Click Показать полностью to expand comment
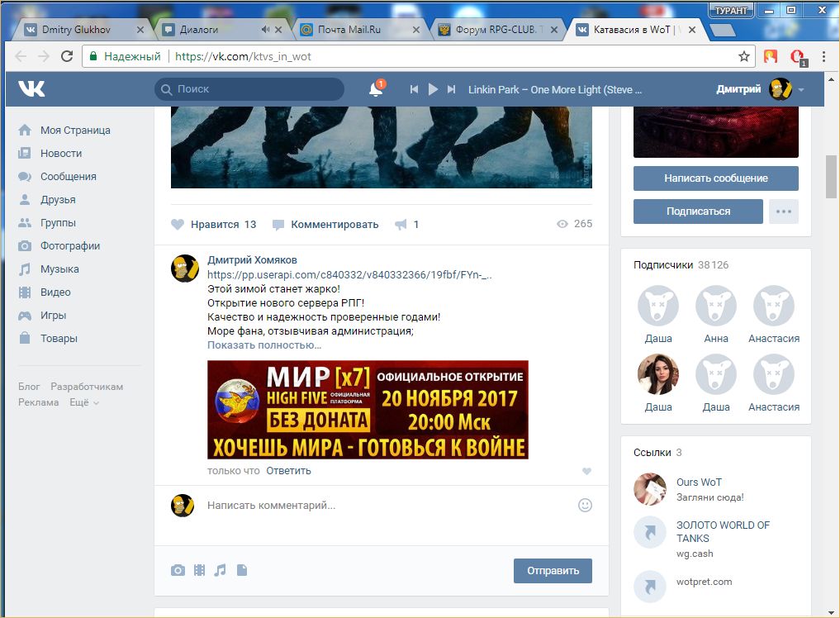The height and width of the screenshot is (618, 840). 263,345
